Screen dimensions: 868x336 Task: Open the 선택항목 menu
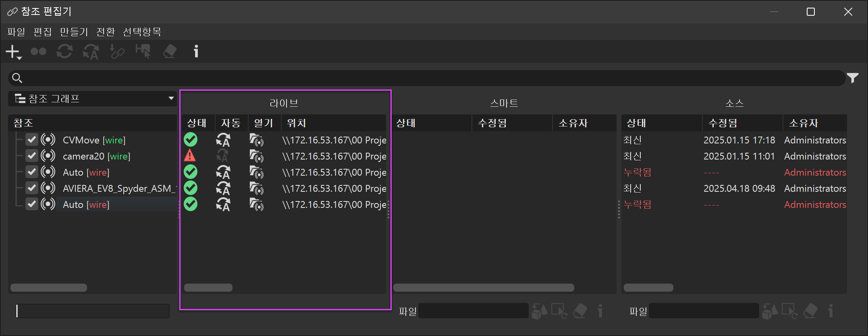tap(142, 32)
